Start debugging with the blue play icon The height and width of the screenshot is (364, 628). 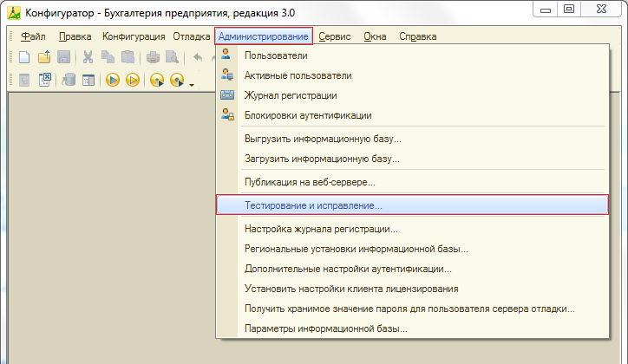pos(113,80)
